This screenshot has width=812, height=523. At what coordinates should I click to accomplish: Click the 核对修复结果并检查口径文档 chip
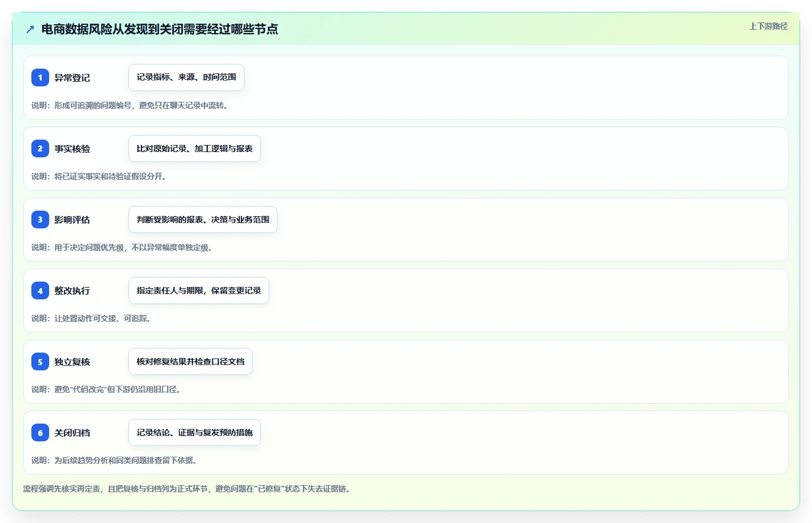(191, 361)
